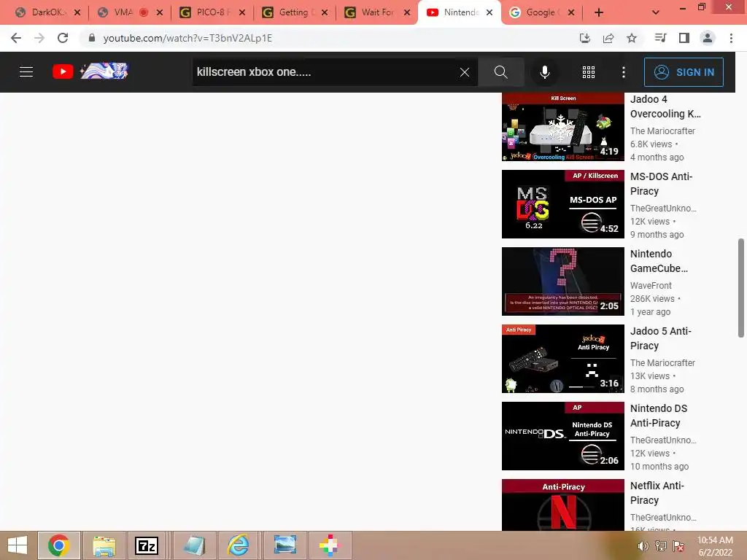747x560 pixels.
Task: Open Nintendo GameCube video thumbnail
Action: 562,281
